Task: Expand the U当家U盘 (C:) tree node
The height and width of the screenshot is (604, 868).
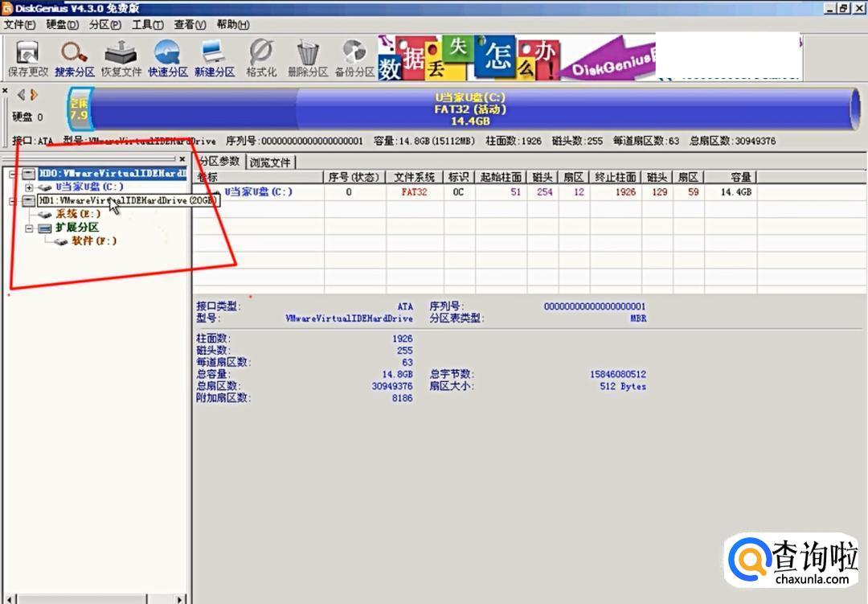Action: 29,187
